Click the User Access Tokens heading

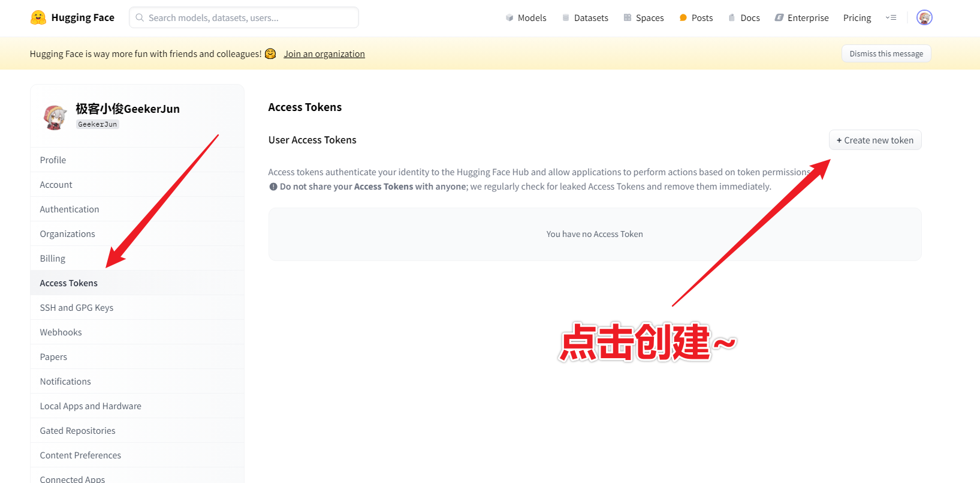[312, 140]
